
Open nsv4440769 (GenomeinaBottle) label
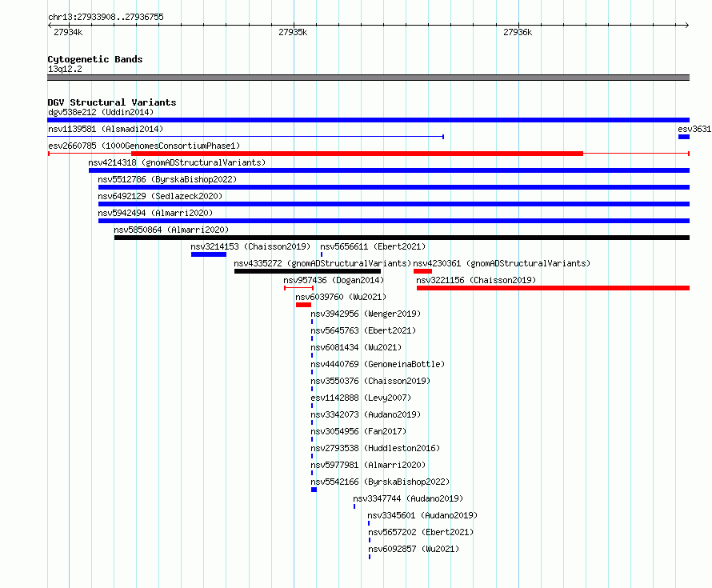click(x=378, y=364)
